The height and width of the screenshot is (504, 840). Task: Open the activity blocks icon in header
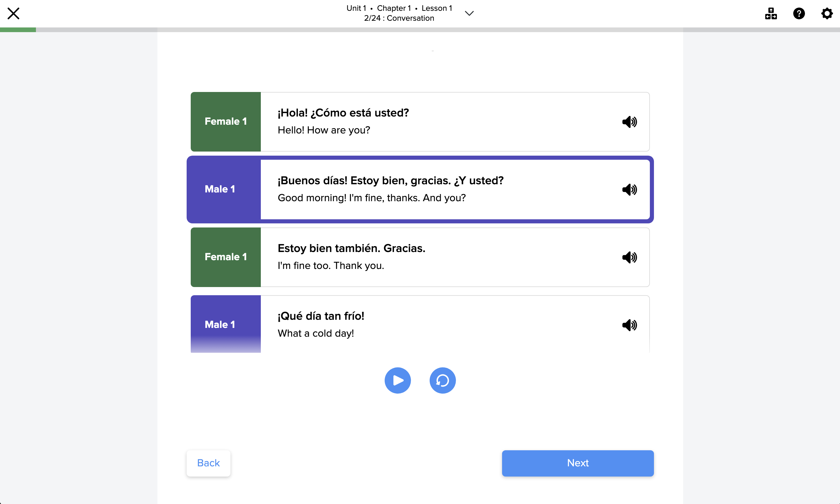tap(771, 14)
